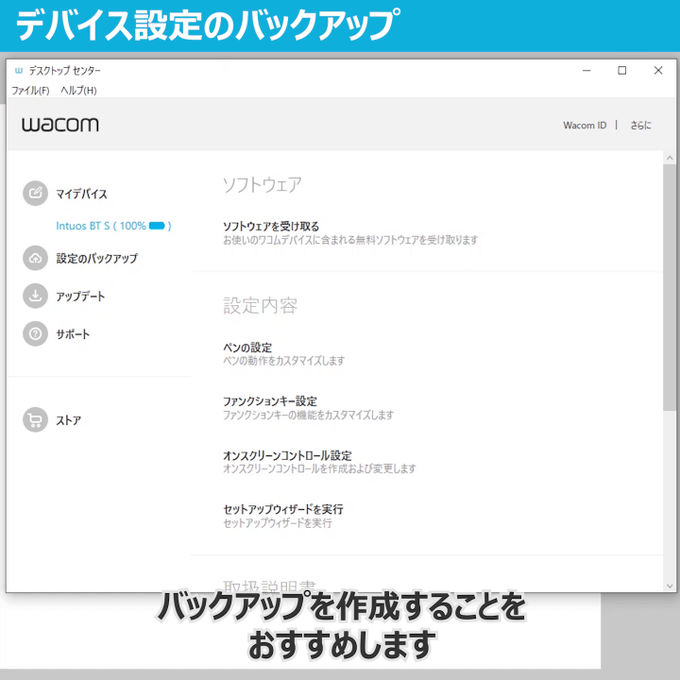The height and width of the screenshot is (680, 680).
Task: Click the blue battery indicator icon
Action: [157, 226]
